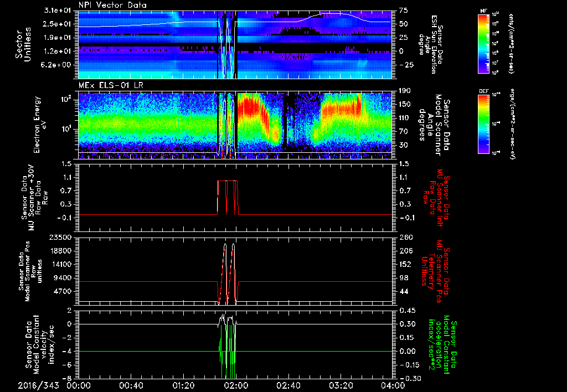Click the 03:20 time axis label

(x=341, y=385)
